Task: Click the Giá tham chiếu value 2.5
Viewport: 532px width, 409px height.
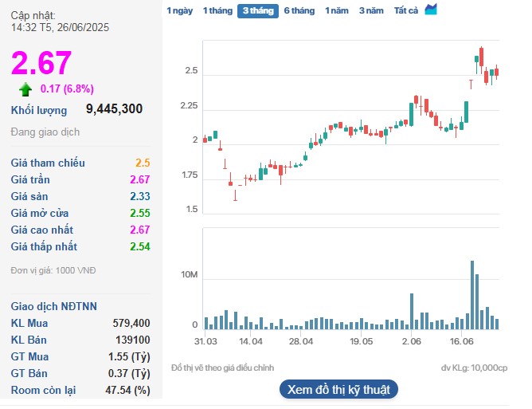Action: (143, 163)
